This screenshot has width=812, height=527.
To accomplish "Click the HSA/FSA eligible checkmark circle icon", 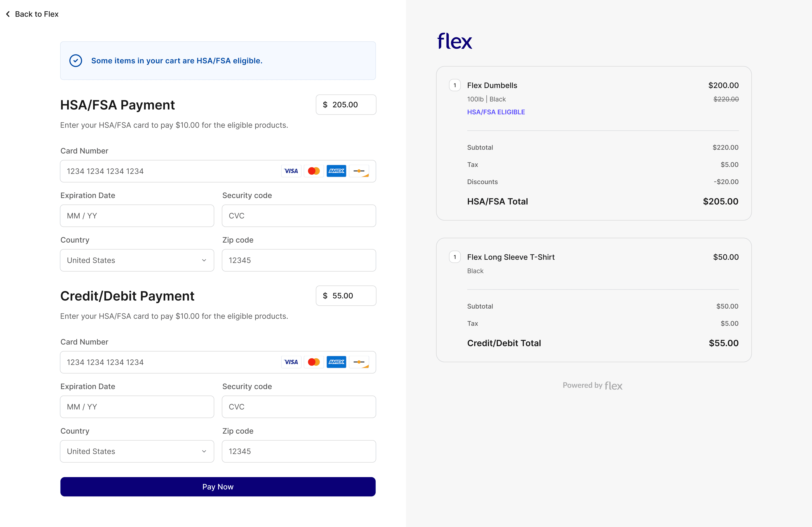I will [75, 61].
